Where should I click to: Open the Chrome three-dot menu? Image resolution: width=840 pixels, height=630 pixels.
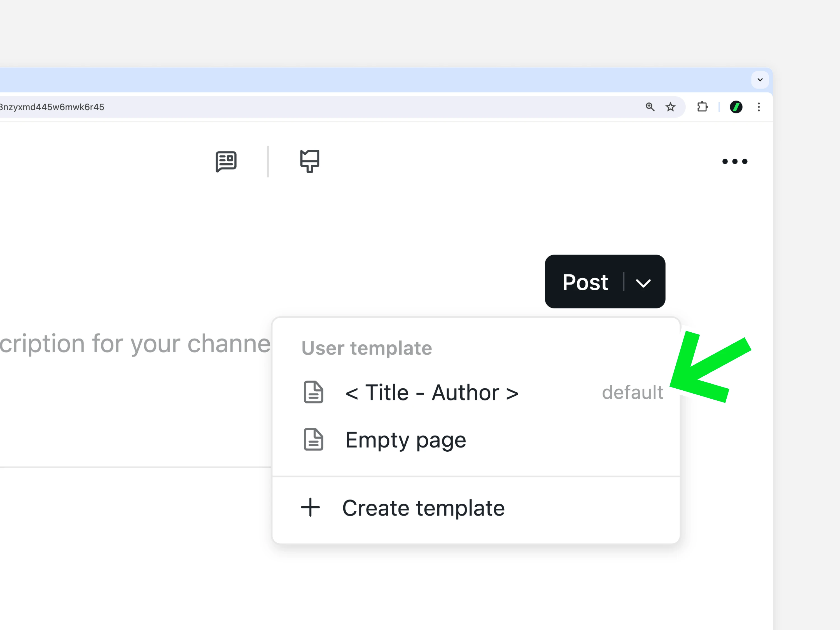pos(759,107)
